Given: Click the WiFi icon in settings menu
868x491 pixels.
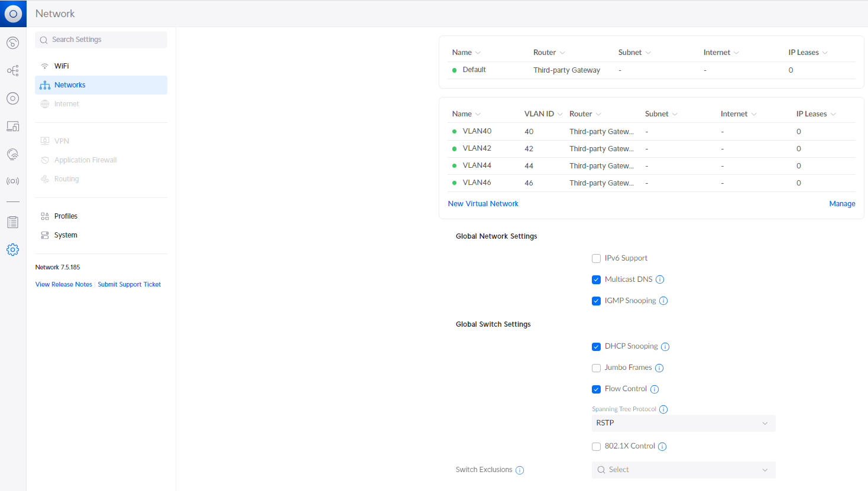Looking at the screenshot, I should point(45,66).
